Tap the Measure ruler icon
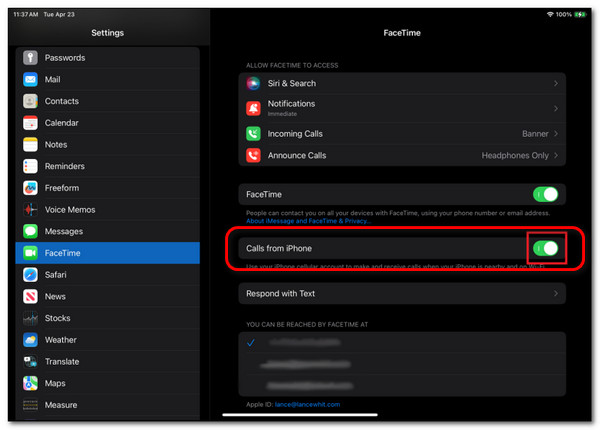This screenshot has width=600, height=430. [x=30, y=405]
